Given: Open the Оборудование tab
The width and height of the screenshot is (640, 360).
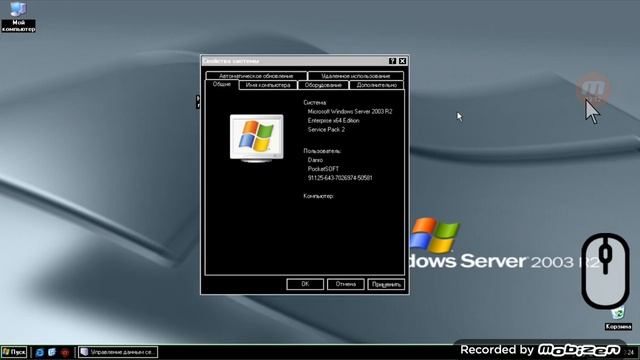Looking at the screenshot, I should click(x=323, y=85).
